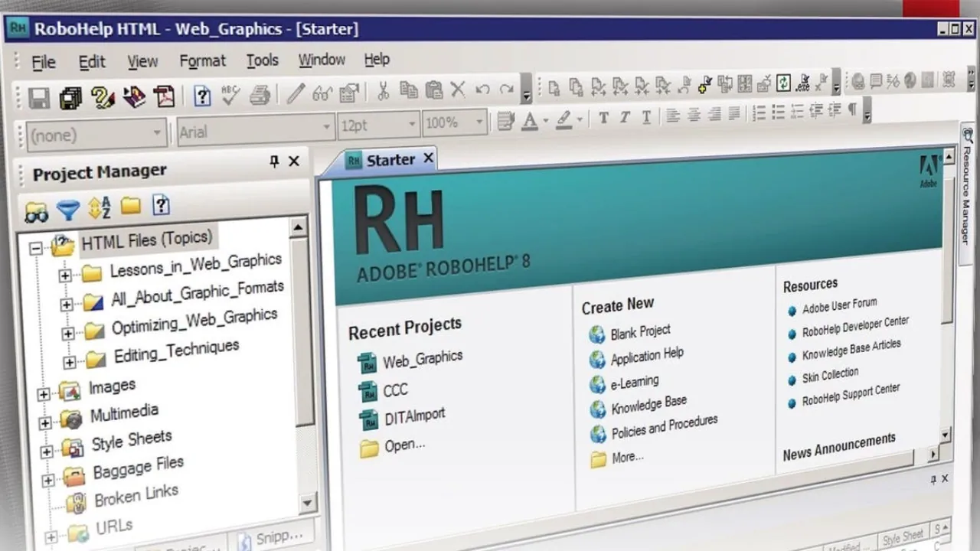This screenshot has height=551, width=980.
Task: Click the font color A swatch
Action: tap(530, 120)
